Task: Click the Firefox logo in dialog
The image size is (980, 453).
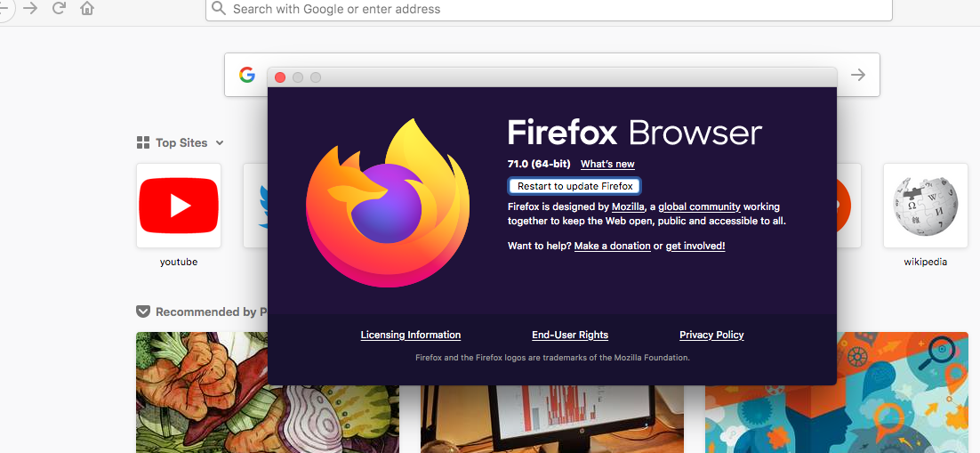Action: pos(388,202)
